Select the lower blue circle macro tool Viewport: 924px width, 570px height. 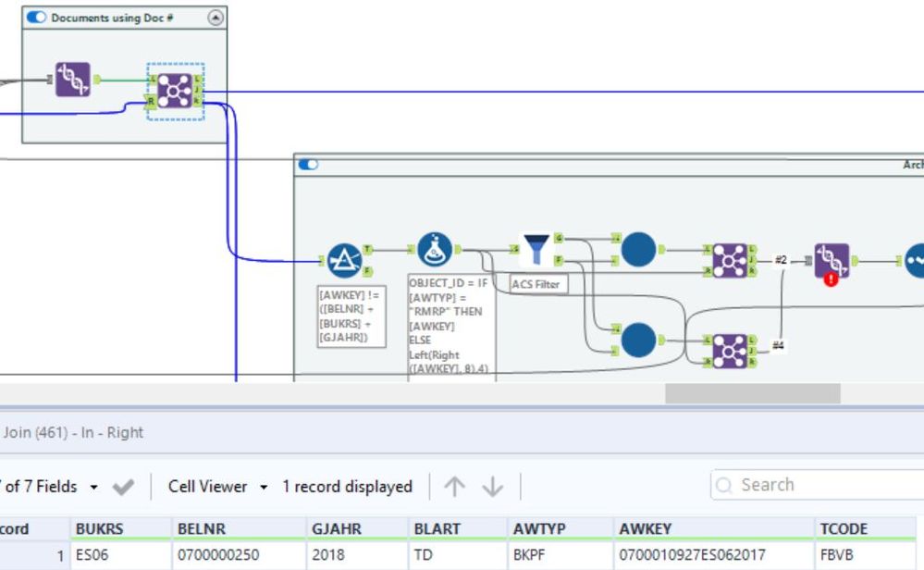click(x=639, y=341)
